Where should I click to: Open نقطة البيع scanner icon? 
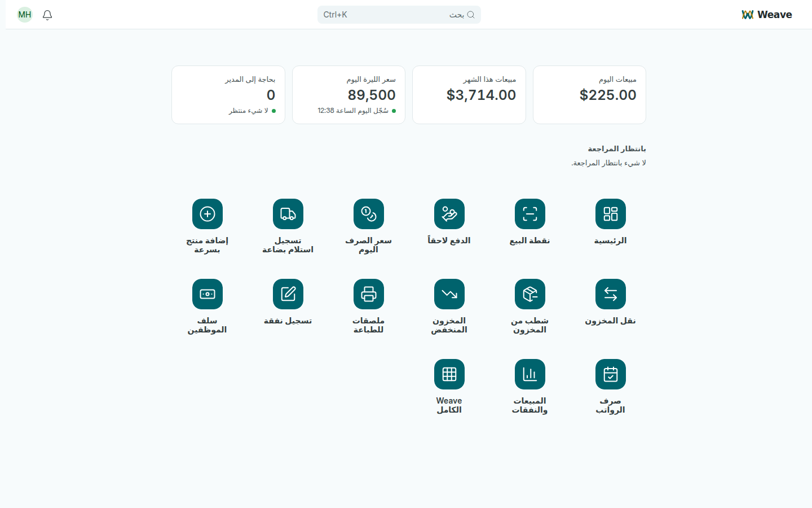(530, 214)
